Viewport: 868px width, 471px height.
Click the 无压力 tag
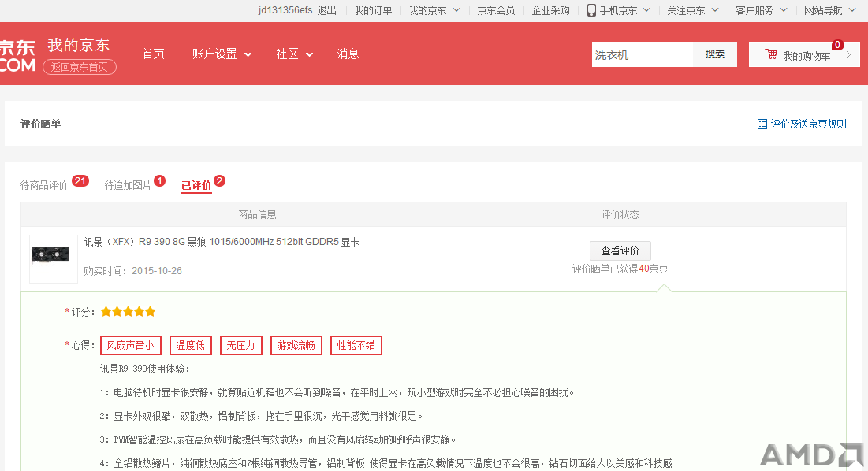(240, 345)
